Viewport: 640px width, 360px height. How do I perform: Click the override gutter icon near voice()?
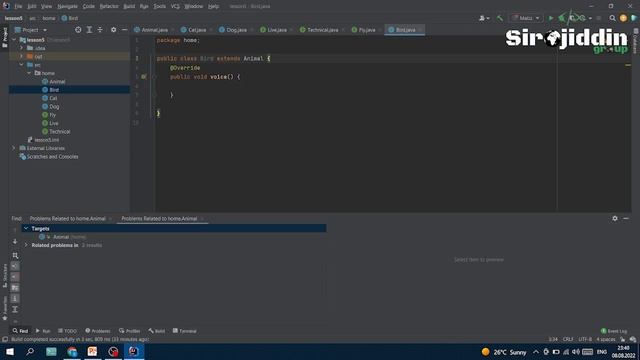(144, 77)
